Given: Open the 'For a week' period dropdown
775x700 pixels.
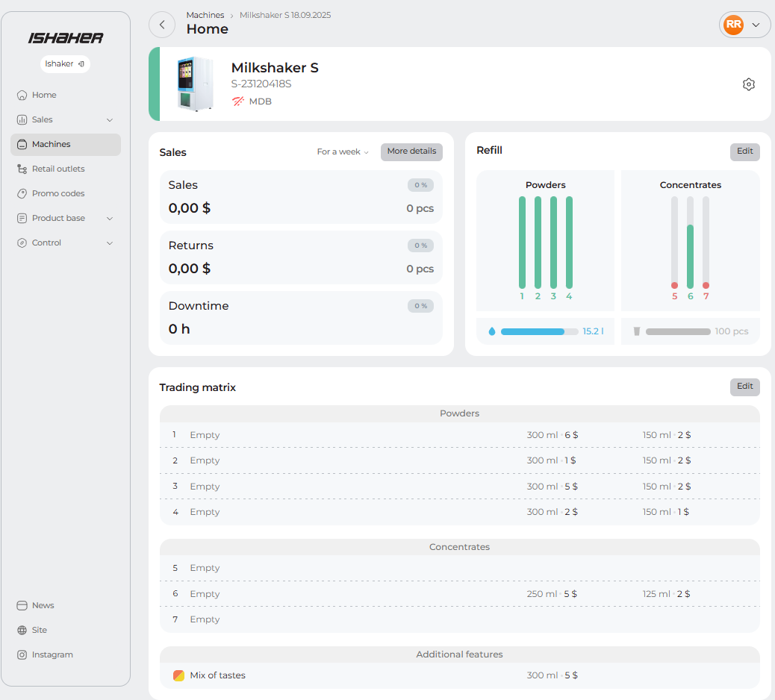Looking at the screenshot, I should coord(343,152).
